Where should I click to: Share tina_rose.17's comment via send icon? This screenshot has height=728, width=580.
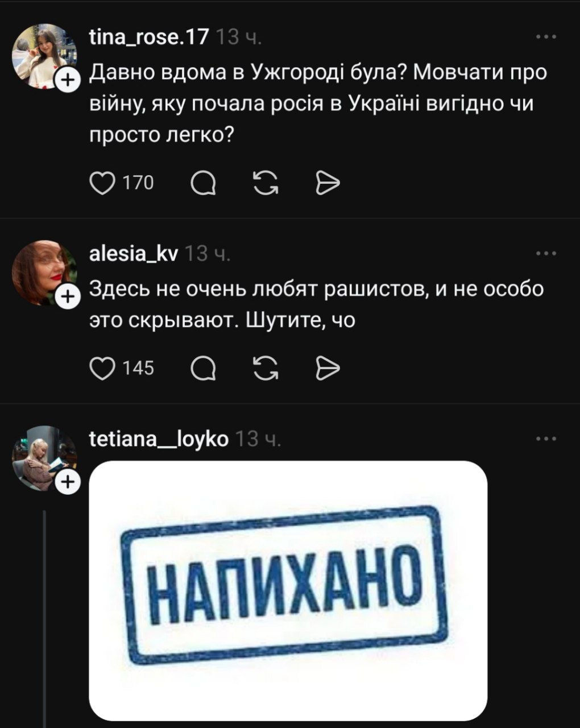328,183
